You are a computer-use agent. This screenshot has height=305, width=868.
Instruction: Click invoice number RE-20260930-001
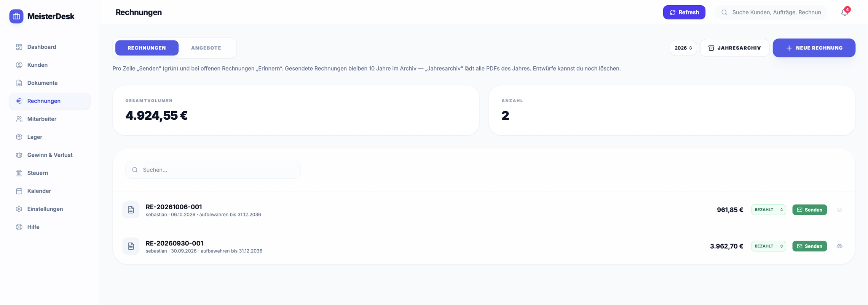pyautogui.click(x=174, y=243)
